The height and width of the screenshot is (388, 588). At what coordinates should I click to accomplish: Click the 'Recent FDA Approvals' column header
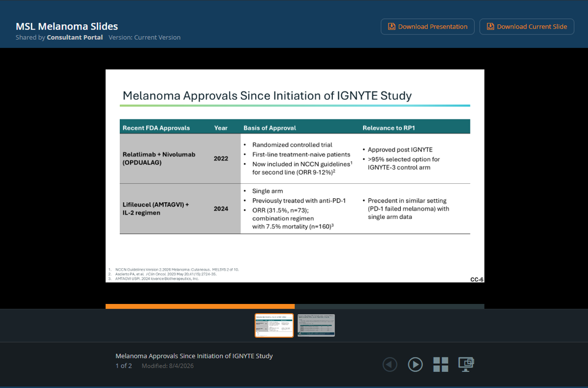(x=156, y=128)
